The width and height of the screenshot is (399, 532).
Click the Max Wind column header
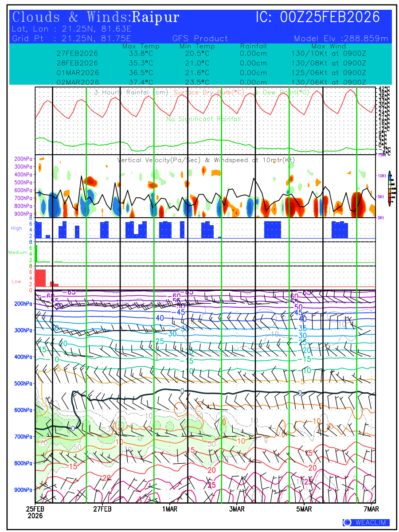click(x=326, y=46)
